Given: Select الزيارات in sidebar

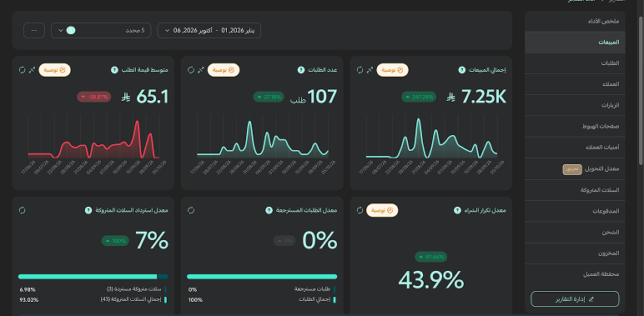Looking at the screenshot, I should pyautogui.click(x=575, y=105).
